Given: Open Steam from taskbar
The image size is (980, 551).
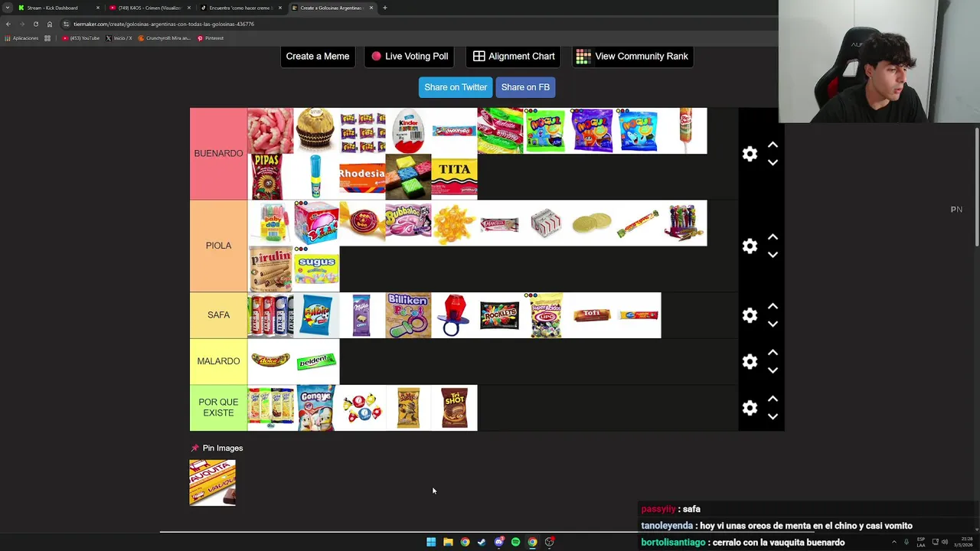Looking at the screenshot, I should (x=482, y=542).
